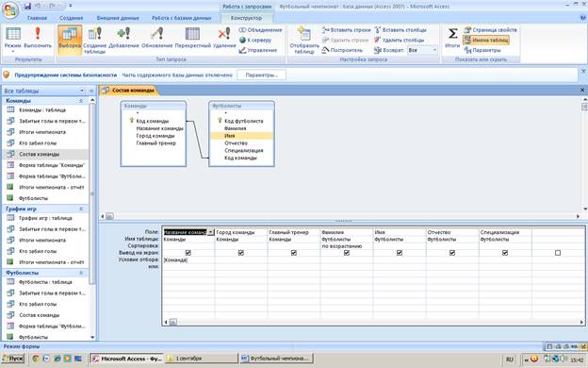Check the show checkbox in the empty column

click(558, 253)
